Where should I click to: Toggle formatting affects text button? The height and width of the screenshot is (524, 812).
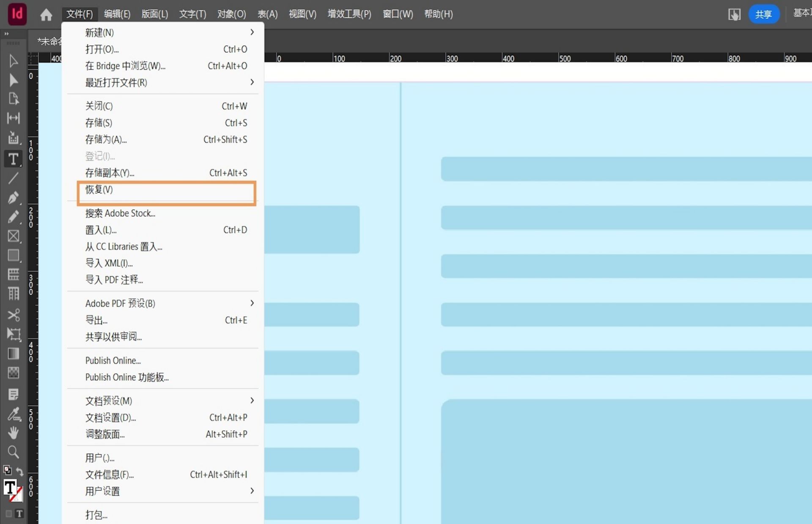pos(19,514)
